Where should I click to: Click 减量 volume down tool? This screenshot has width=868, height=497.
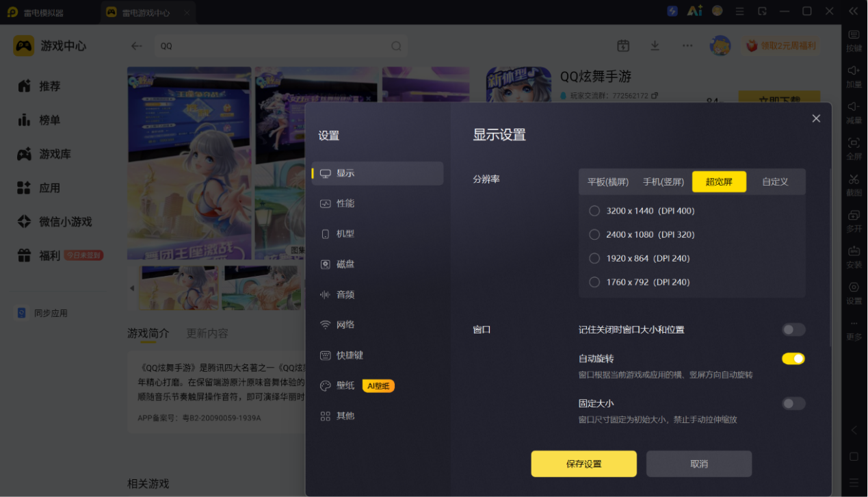tap(854, 112)
